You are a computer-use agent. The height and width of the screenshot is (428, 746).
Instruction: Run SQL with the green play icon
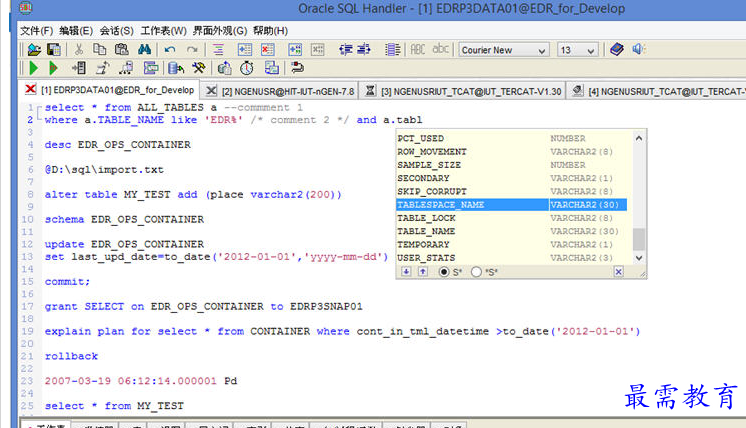pyautogui.click(x=34, y=68)
